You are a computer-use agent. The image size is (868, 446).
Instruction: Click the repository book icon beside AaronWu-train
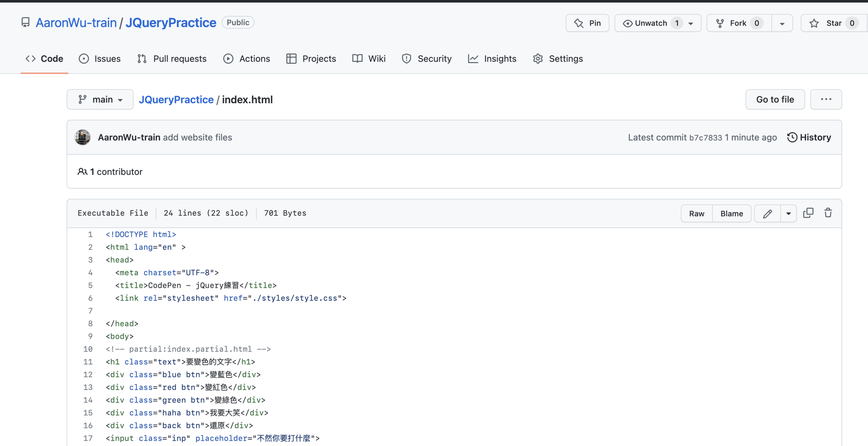[25, 23]
